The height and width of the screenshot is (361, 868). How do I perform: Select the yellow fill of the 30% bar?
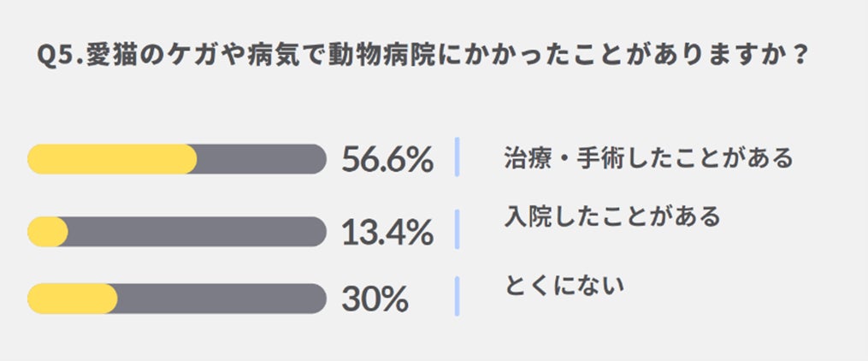(x=72, y=299)
